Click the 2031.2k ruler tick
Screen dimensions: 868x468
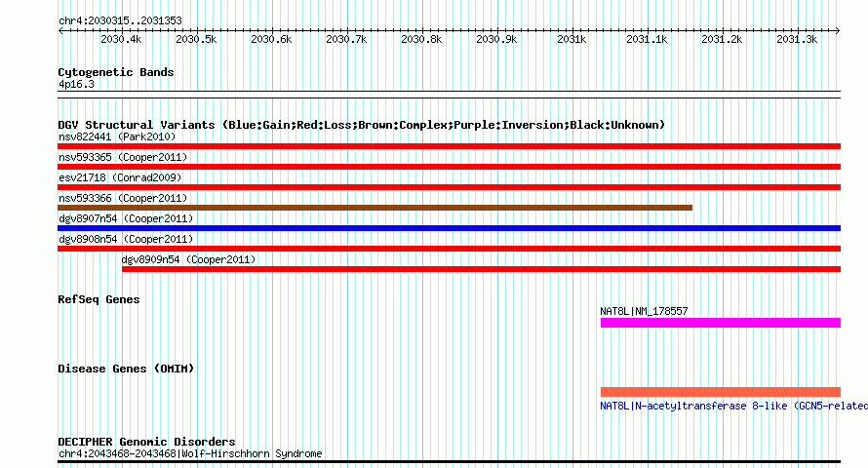722,39
